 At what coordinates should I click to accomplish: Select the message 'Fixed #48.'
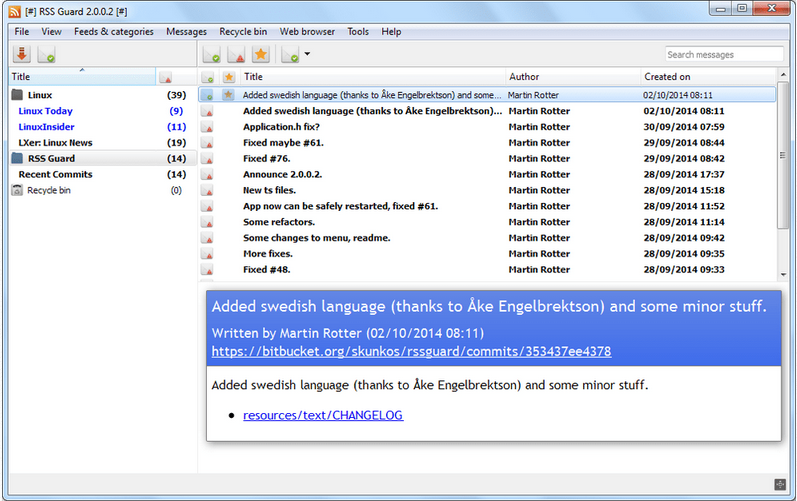coord(267,269)
